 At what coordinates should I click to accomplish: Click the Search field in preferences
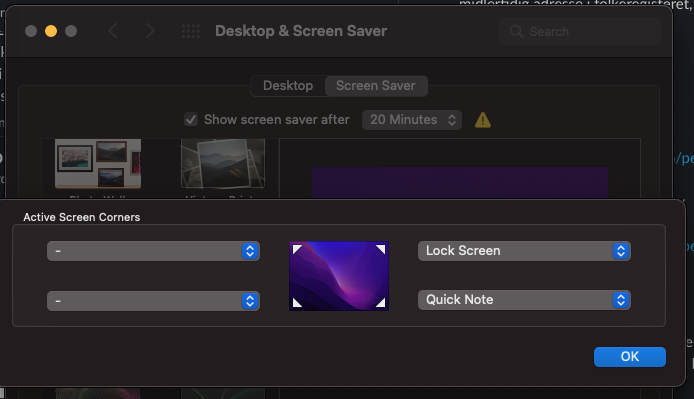pos(580,31)
